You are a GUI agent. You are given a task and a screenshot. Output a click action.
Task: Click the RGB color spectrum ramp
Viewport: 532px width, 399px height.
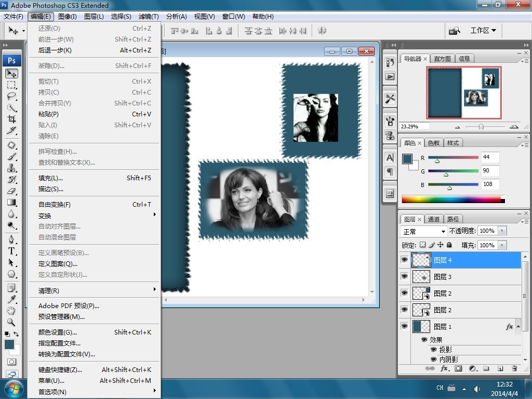[450, 199]
